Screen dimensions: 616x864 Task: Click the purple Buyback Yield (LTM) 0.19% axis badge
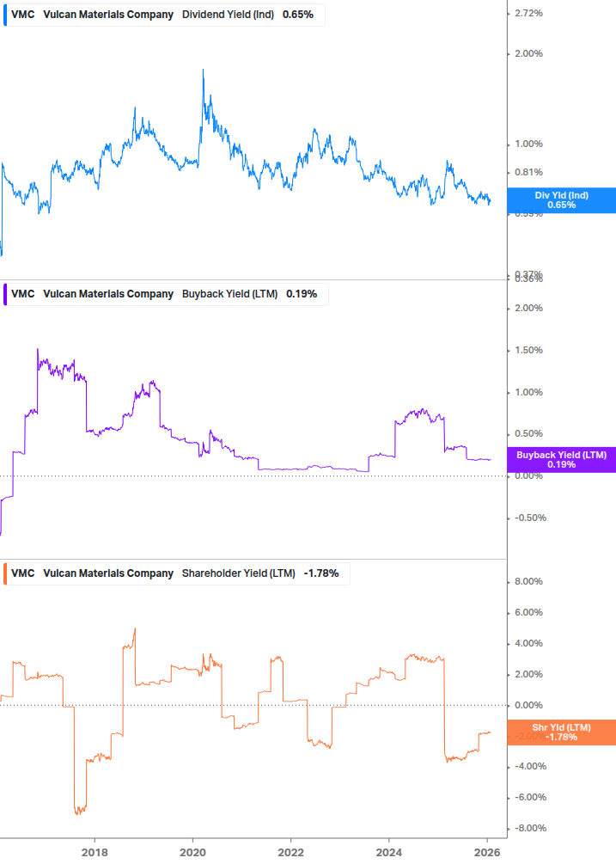(x=562, y=460)
